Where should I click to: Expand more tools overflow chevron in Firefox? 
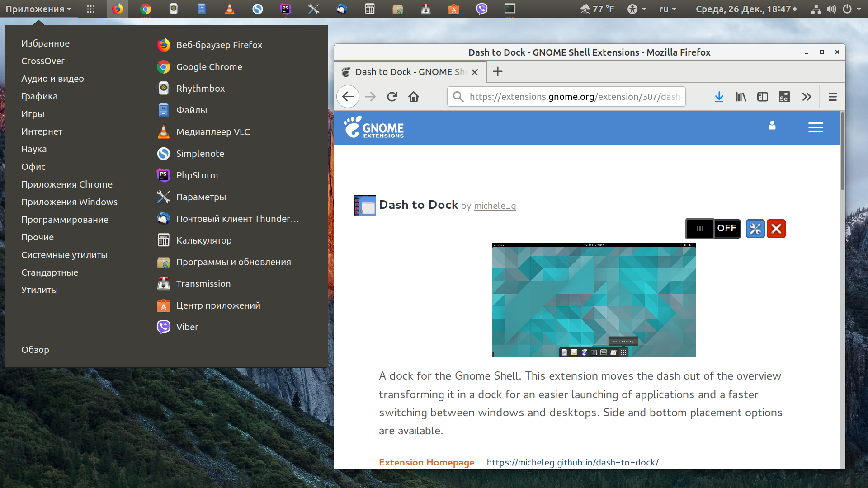(x=807, y=97)
